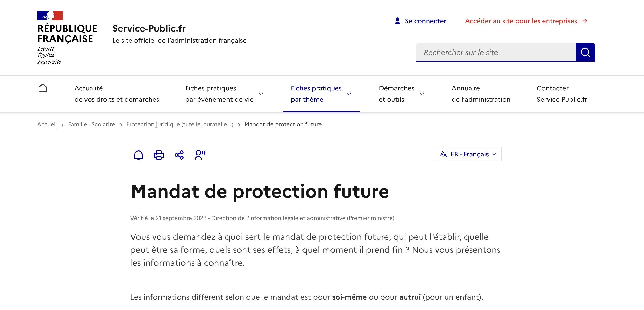Click Accéder au site pour les entreprises

click(526, 21)
